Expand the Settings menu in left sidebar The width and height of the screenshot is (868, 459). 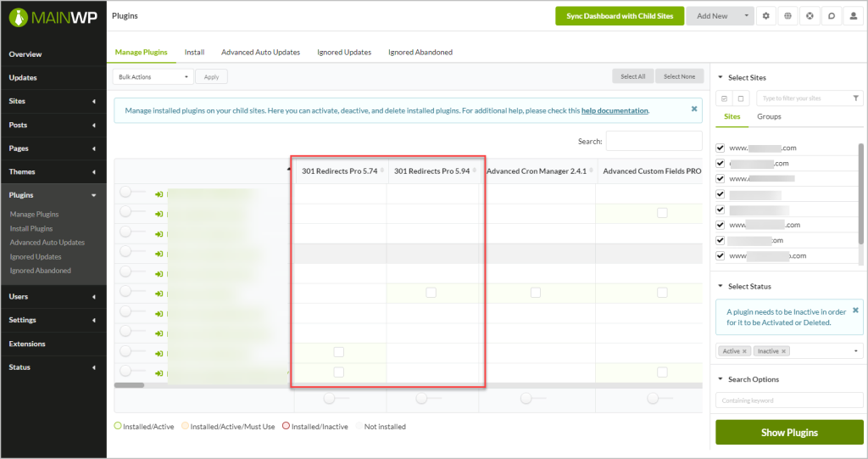[x=93, y=321]
